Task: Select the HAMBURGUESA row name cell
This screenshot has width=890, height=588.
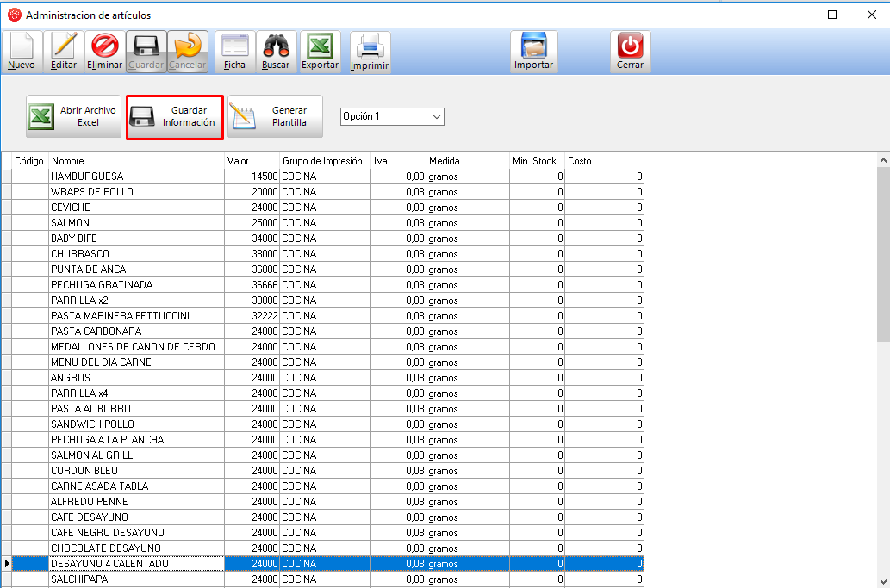Action: click(136, 176)
